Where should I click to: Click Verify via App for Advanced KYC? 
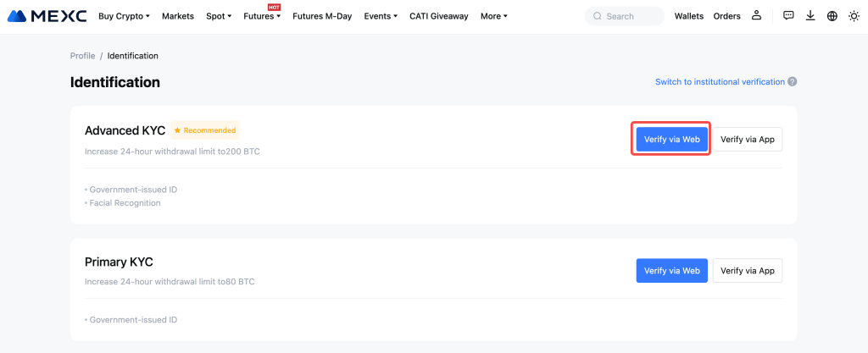pyautogui.click(x=748, y=139)
